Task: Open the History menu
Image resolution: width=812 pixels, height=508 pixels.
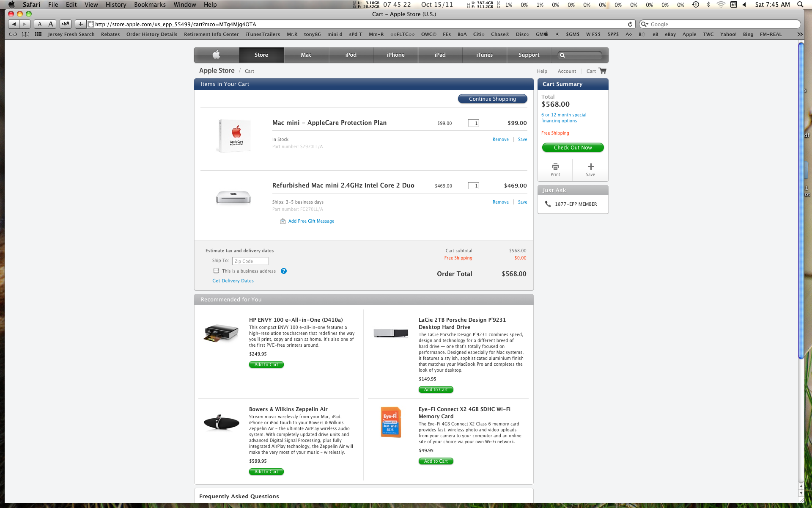Action: [x=116, y=5]
